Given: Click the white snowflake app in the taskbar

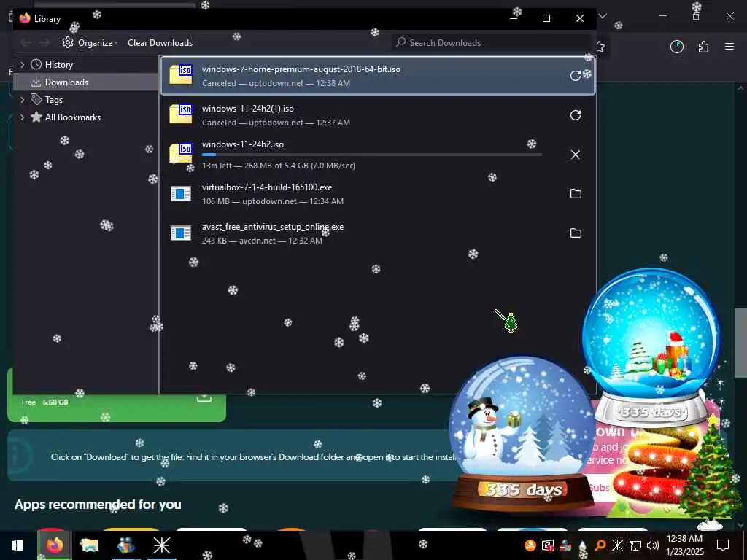Looking at the screenshot, I should (x=161, y=545).
